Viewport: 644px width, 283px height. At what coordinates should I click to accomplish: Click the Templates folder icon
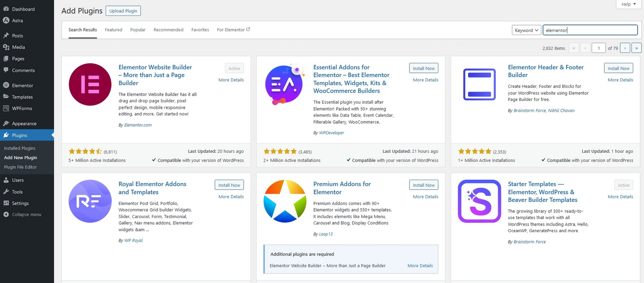coord(6,97)
